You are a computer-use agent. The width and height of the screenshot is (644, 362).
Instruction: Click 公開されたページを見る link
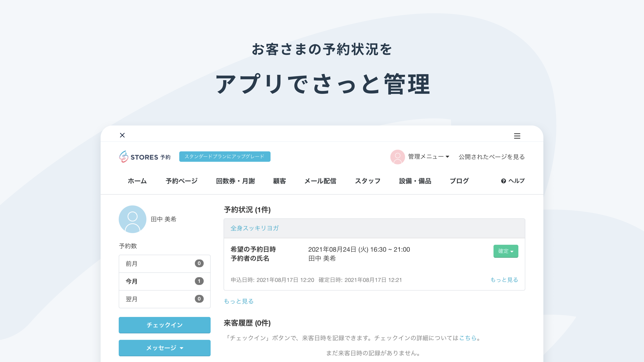point(492,157)
